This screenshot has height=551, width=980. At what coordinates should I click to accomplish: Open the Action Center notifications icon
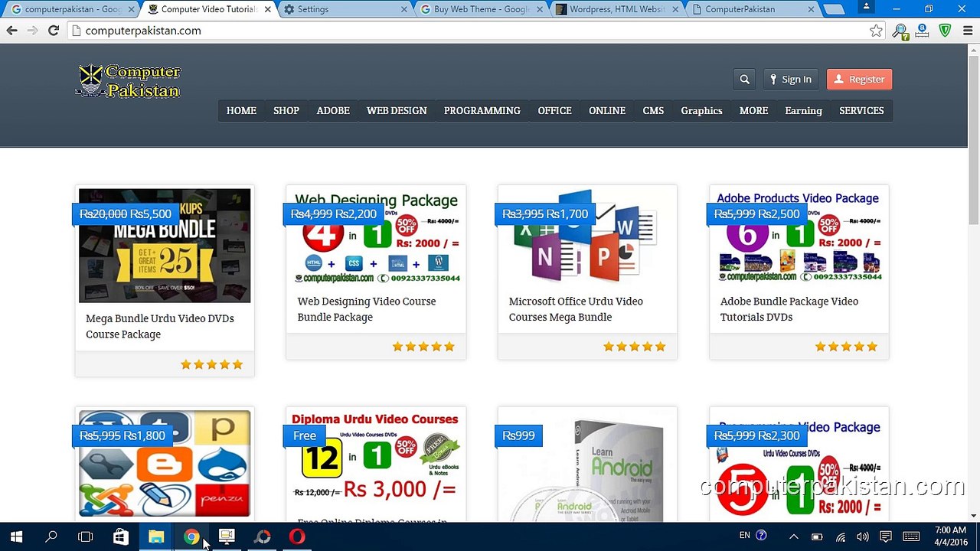tap(886, 536)
